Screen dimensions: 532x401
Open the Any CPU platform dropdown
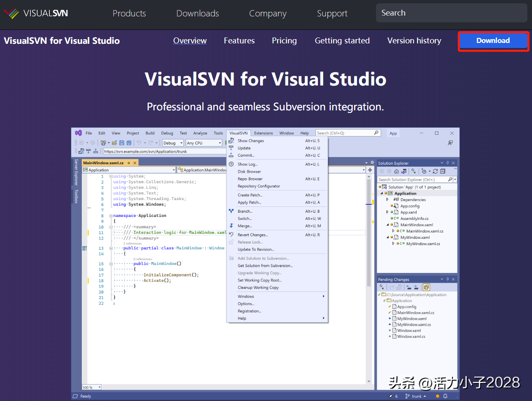(x=204, y=143)
